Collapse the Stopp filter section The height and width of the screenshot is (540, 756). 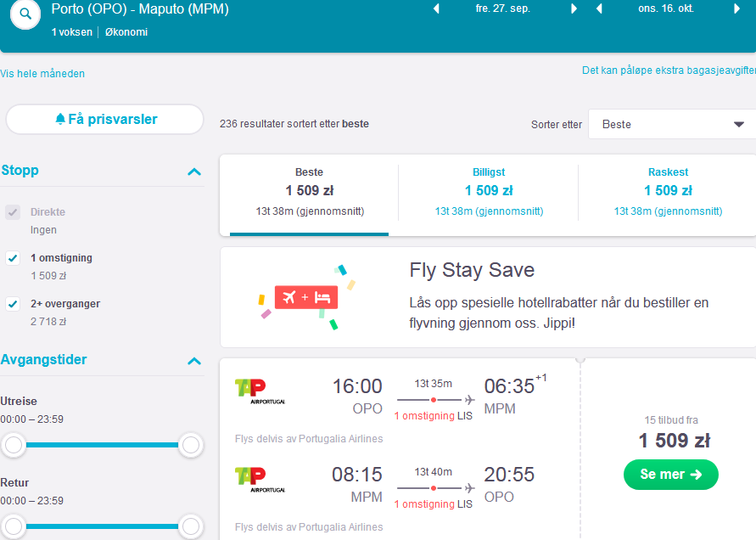coord(194,172)
